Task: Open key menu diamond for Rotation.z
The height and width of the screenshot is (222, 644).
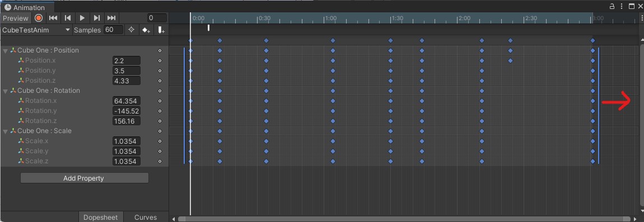Action: (x=160, y=121)
